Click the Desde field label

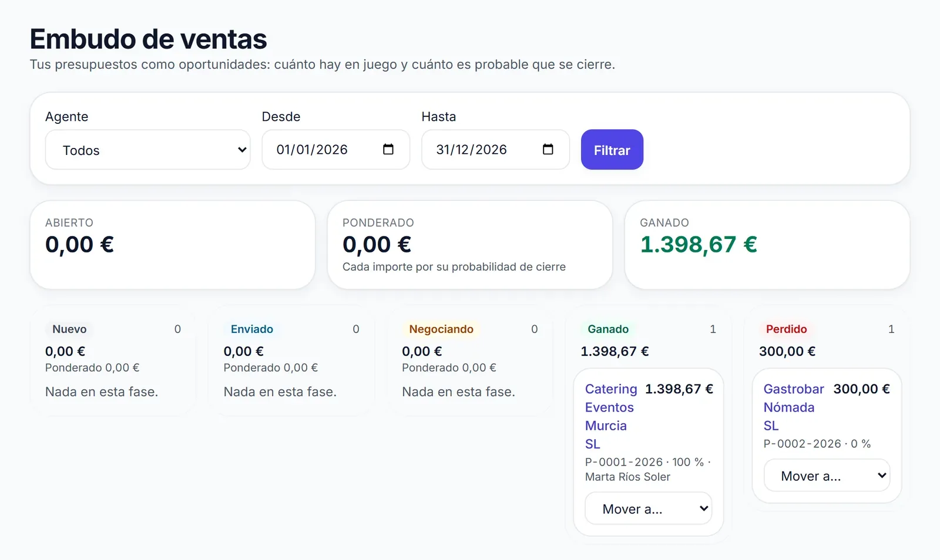[281, 116]
